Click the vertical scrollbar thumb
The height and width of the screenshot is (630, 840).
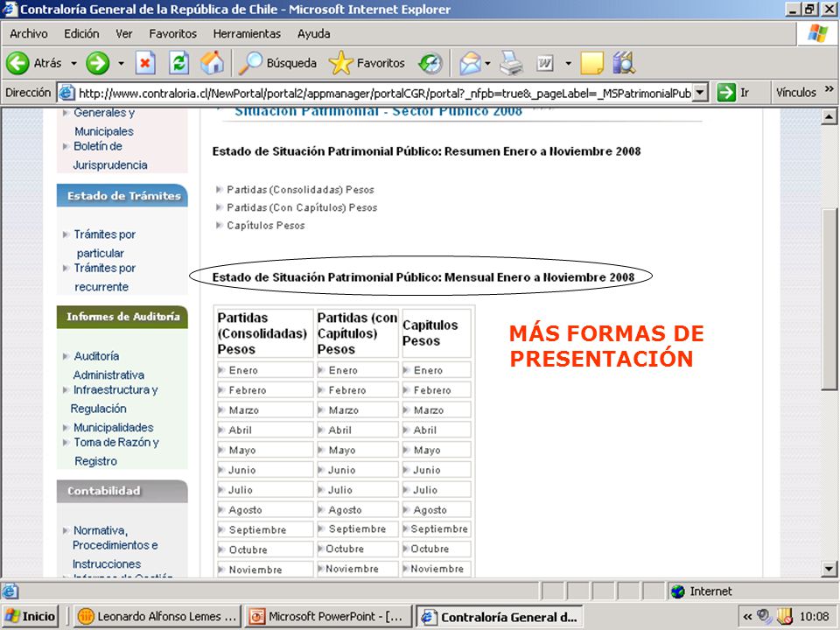tap(829, 297)
